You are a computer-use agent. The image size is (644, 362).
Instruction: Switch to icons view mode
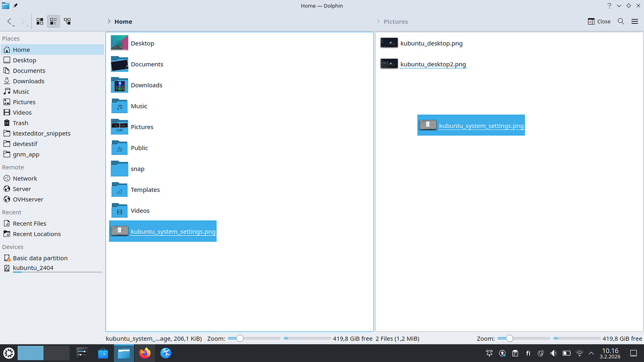(39, 21)
